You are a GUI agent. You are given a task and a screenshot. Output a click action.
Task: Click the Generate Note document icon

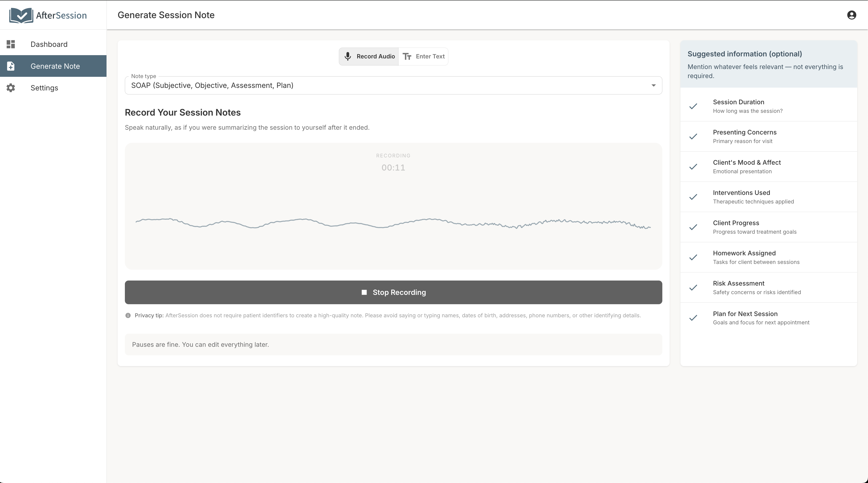click(x=10, y=66)
